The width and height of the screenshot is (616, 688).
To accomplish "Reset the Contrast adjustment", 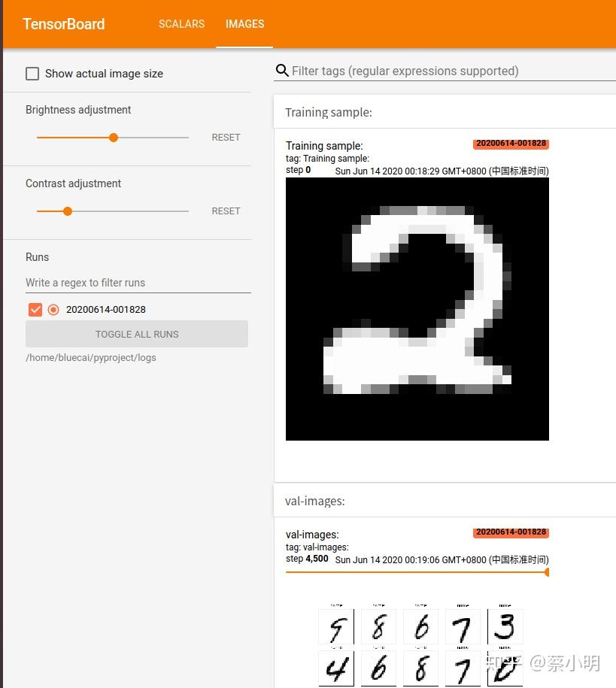I will [x=226, y=211].
